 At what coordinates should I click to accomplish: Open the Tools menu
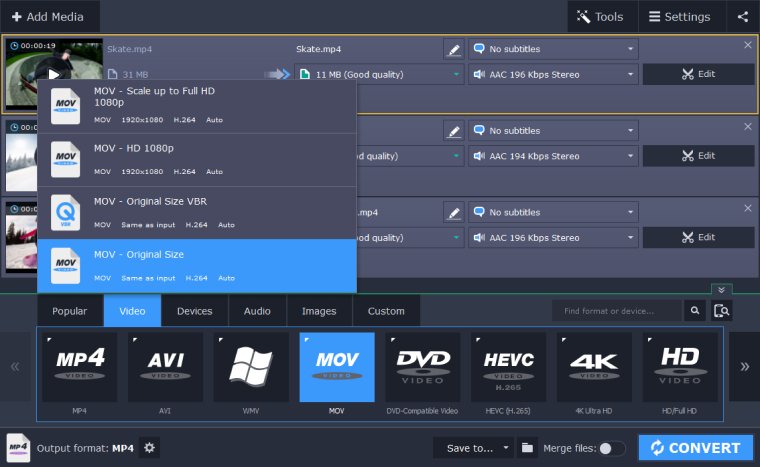pyautogui.click(x=602, y=16)
